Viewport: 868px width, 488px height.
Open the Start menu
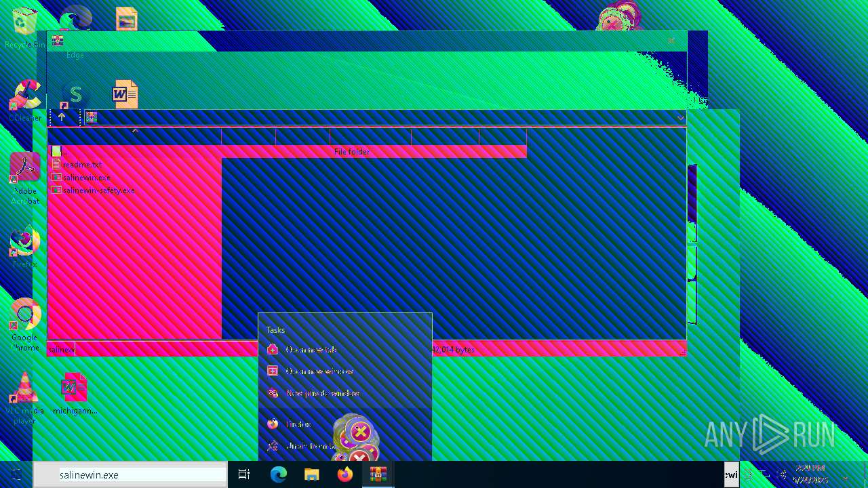16,475
